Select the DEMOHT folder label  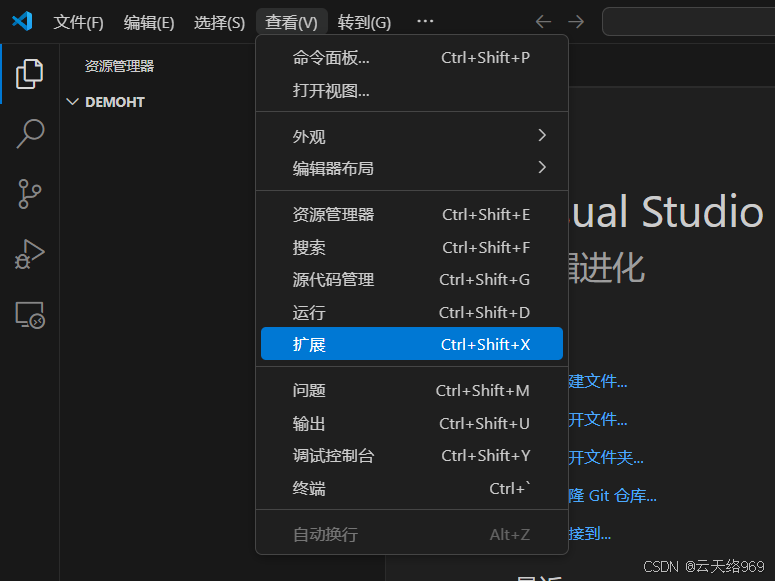pos(115,102)
